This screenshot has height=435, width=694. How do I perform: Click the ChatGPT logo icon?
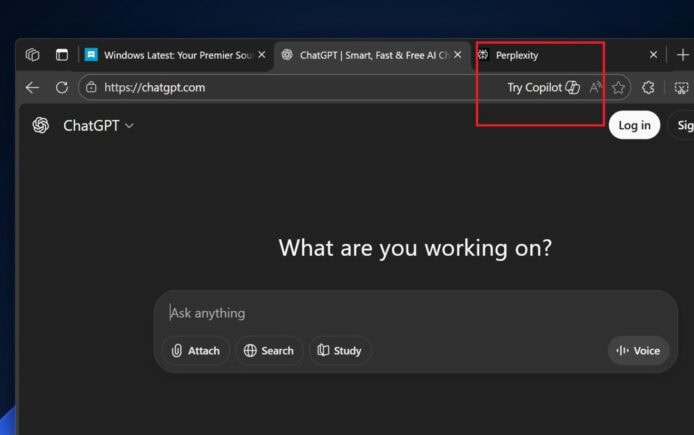point(41,125)
